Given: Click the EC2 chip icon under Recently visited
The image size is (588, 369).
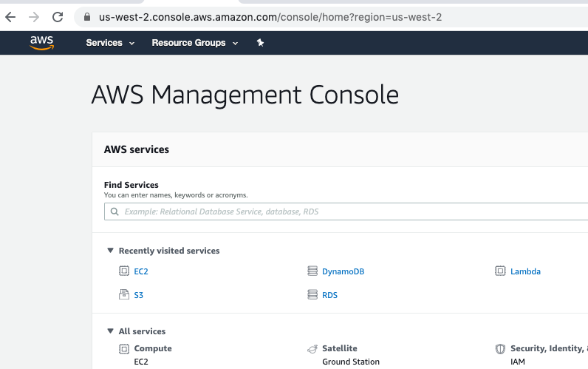Looking at the screenshot, I should 124,271.
